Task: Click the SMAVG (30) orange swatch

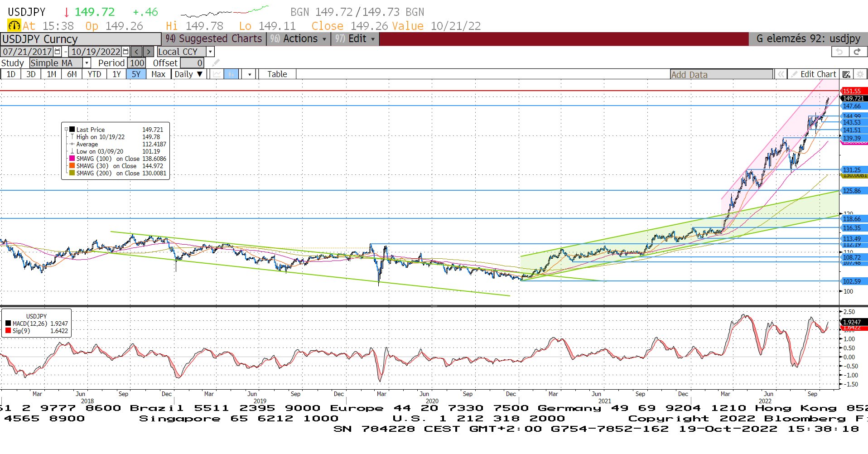Action: pyautogui.click(x=72, y=166)
